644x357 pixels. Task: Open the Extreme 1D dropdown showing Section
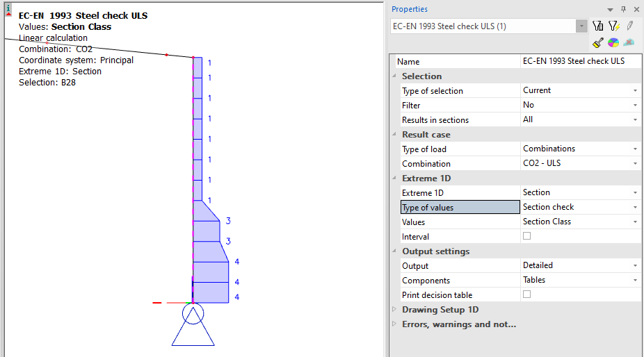click(635, 193)
